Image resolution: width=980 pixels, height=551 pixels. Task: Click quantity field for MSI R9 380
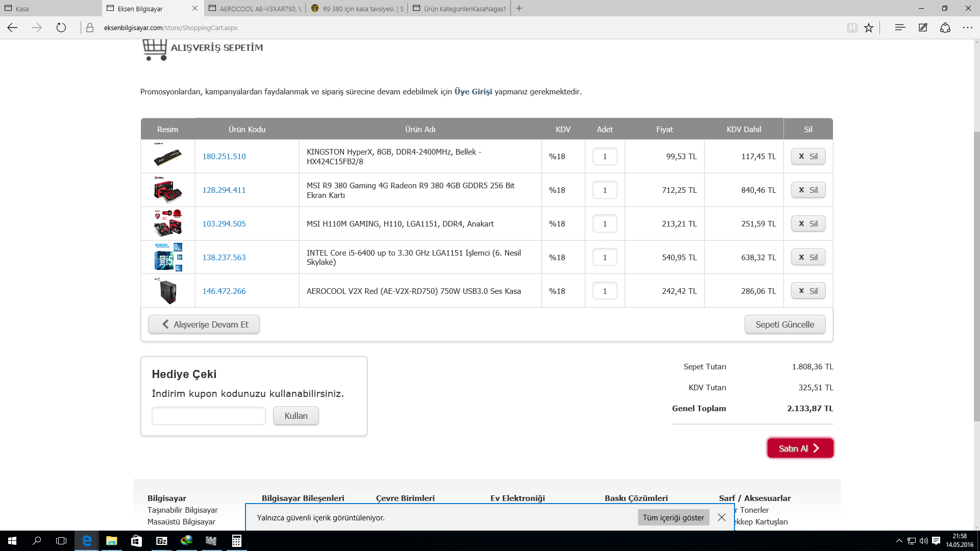point(605,190)
